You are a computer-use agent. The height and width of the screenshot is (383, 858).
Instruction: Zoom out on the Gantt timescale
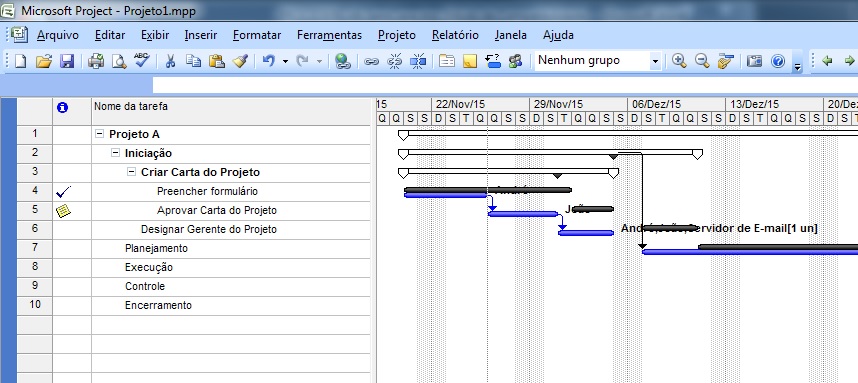click(x=702, y=61)
